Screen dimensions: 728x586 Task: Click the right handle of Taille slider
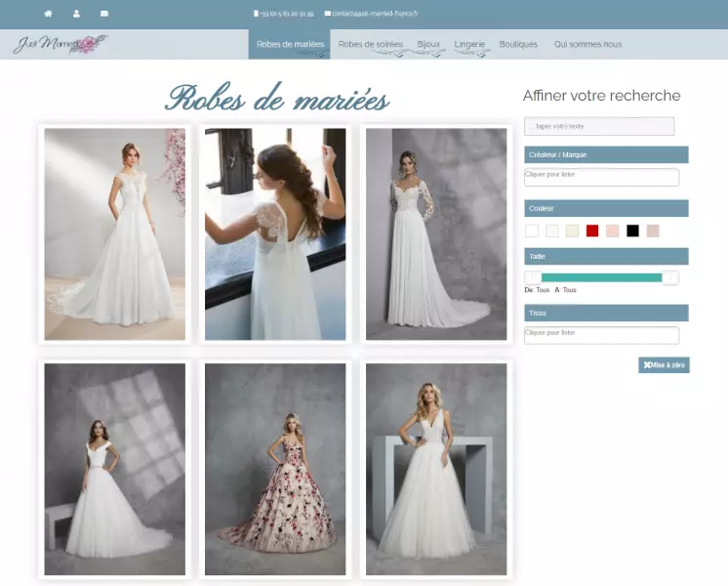tap(670, 277)
